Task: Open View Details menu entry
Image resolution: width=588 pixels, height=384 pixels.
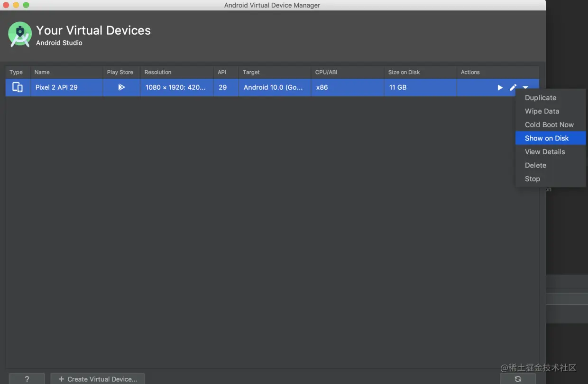Action: coord(550,152)
